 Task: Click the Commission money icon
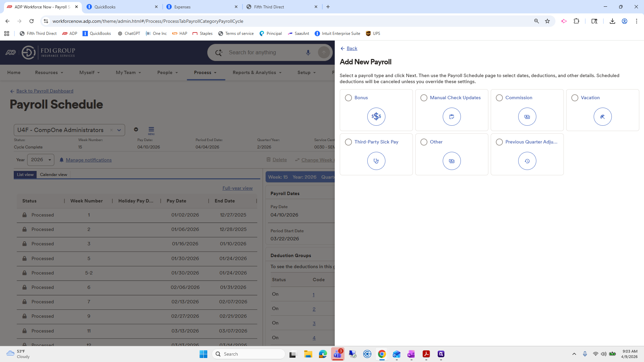[527, 117]
